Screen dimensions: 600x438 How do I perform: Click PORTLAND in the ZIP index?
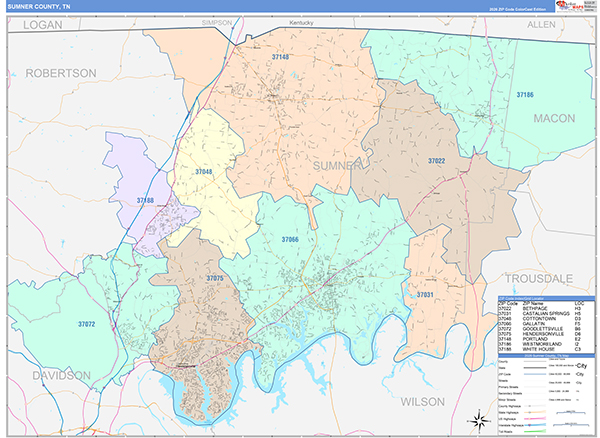tap(535, 339)
